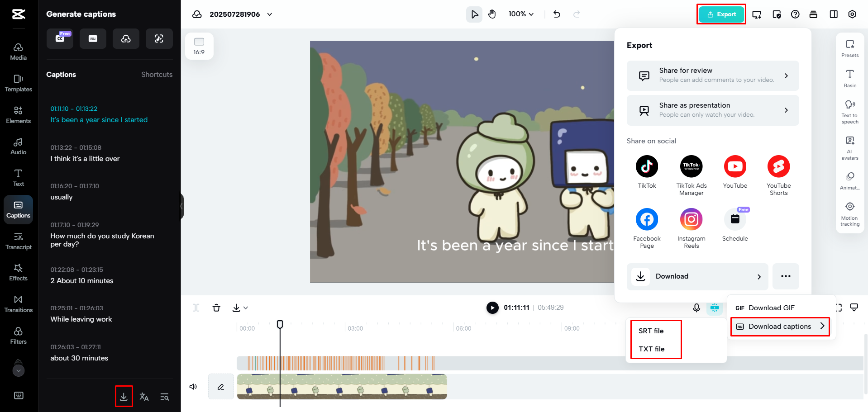
Task: Click download captions icon at panel bottom
Action: point(124,397)
